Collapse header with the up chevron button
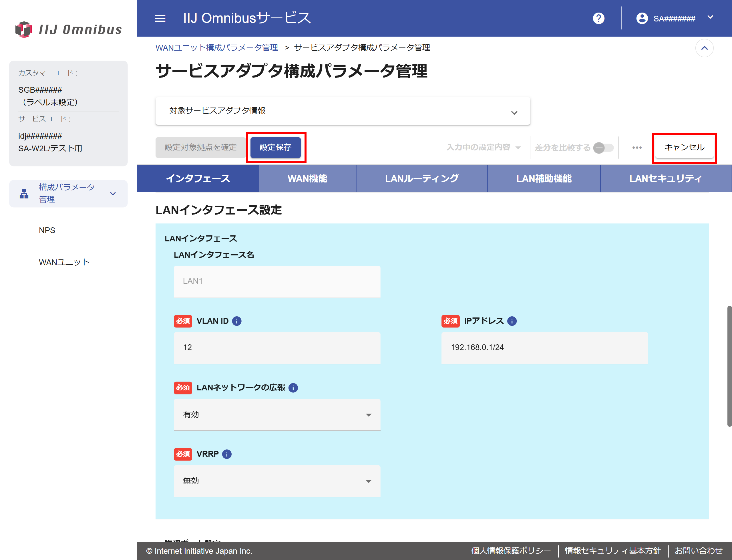732x560 pixels. pos(704,48)
